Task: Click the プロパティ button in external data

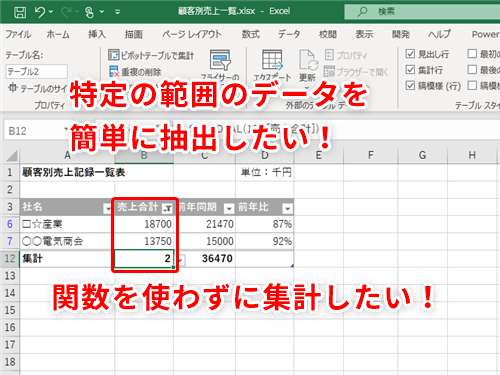Action: point(346,55)
